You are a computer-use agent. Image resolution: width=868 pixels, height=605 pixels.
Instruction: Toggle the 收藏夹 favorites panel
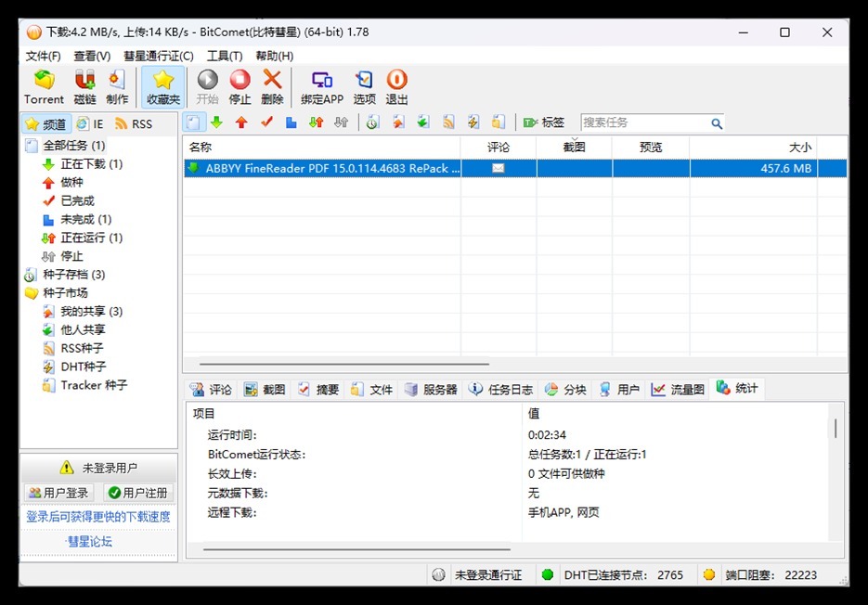click(x=163, y=87)
